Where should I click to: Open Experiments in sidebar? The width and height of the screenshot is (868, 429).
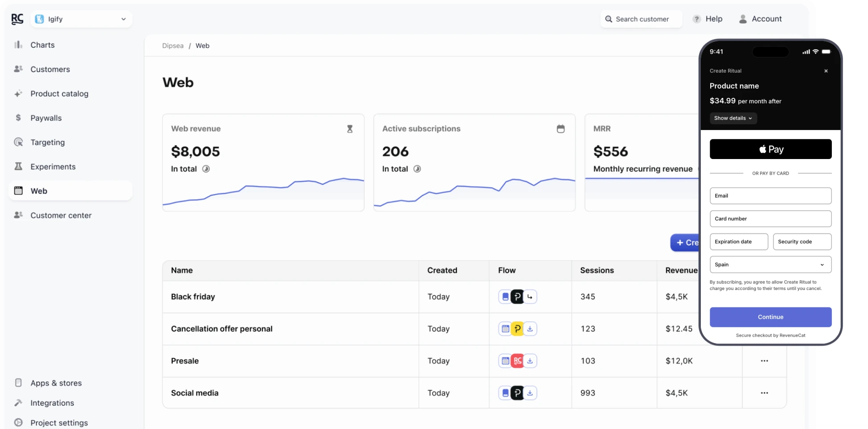coord(53,167)
